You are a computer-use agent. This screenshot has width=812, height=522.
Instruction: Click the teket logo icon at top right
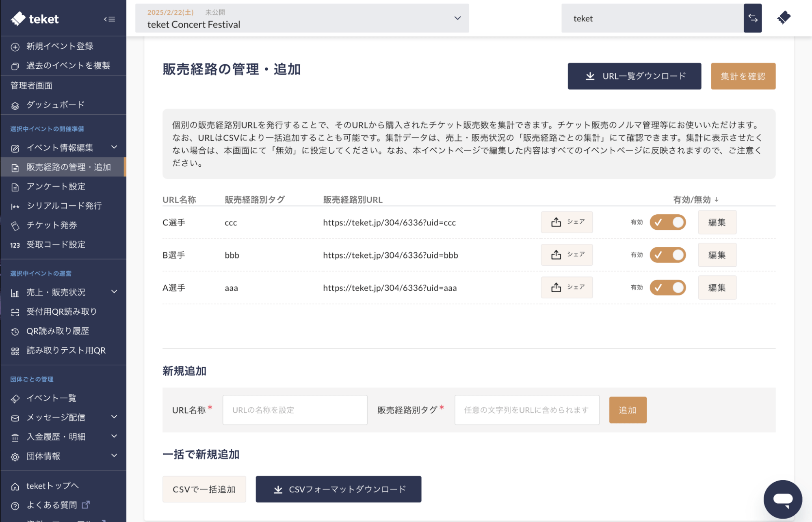(x=784, y=18)
